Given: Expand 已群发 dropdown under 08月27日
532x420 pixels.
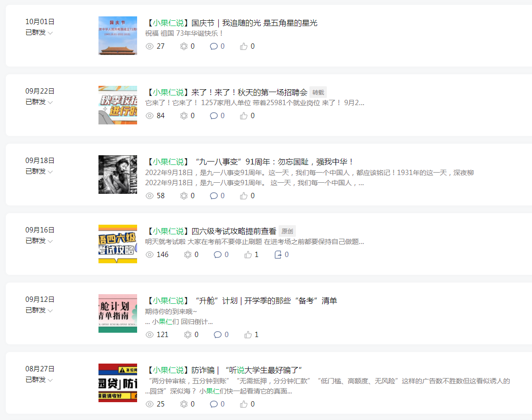Looking at the screenshot, I should click(39, 379).
